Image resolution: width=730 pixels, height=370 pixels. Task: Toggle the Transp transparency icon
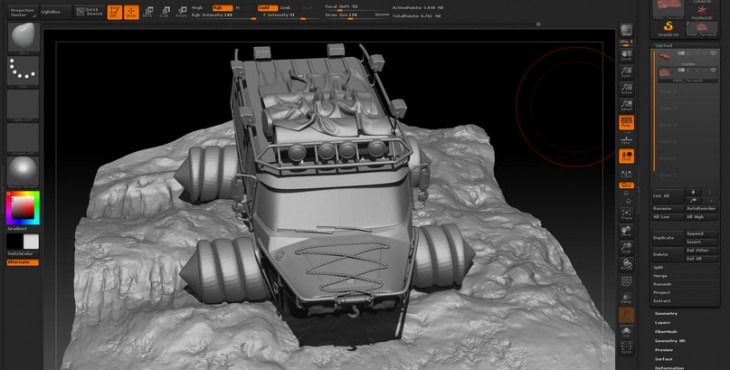626,298
